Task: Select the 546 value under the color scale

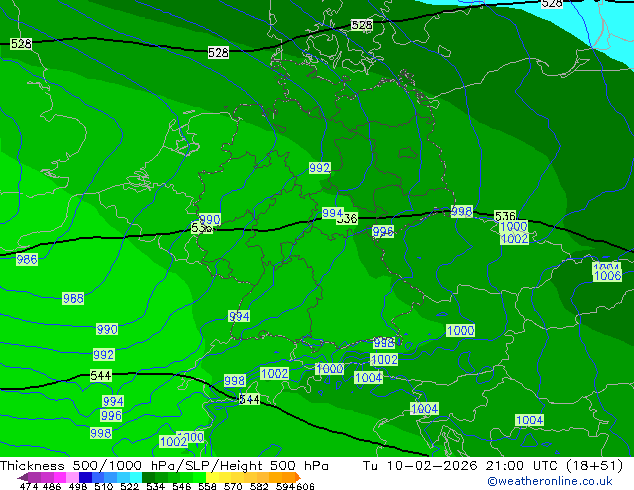Action: coord(181,486)
